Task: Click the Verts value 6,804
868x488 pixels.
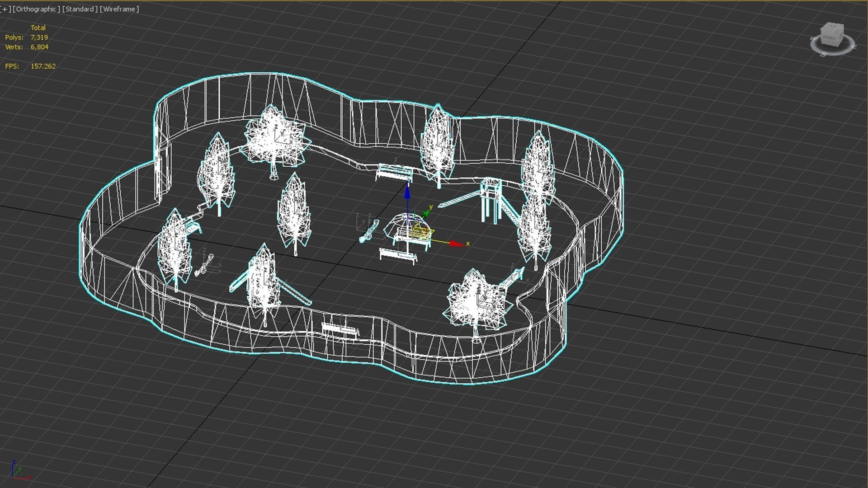Action: tap(39, 47)
